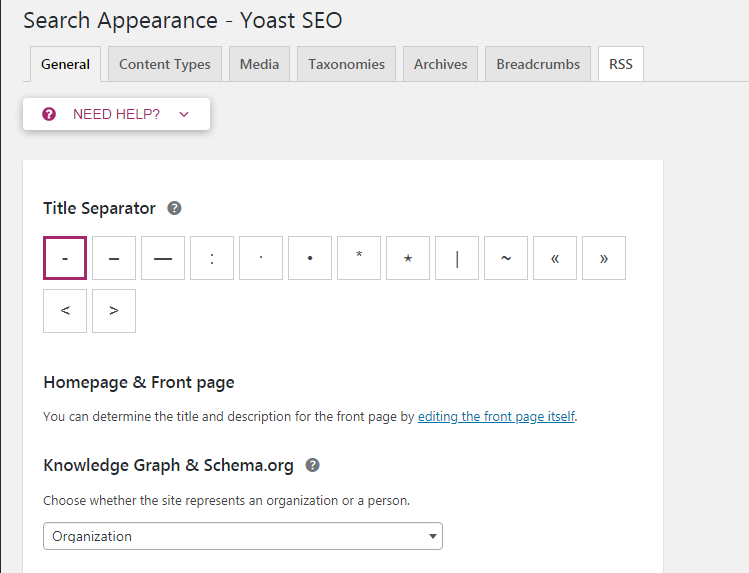Choose the star title separator
This screenshot has height=573, width=749.
point(408,258)
